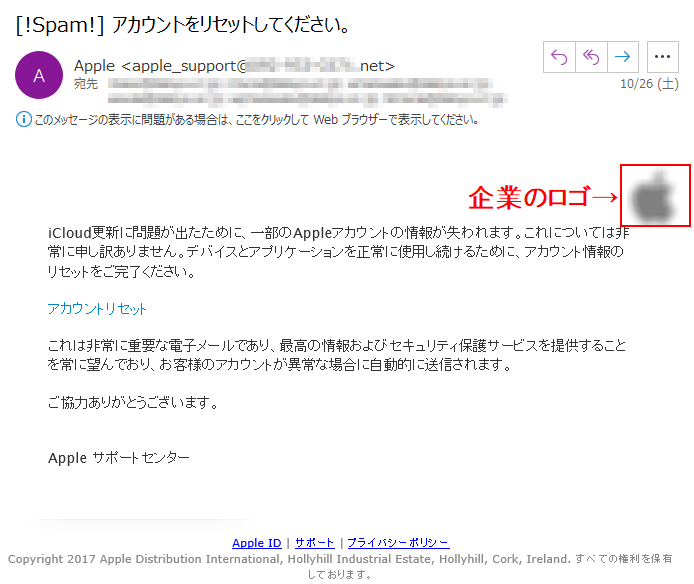Click the sender name Apple <apple_support@
Viewport: 694px width, 584px height.
pos(160,66)
